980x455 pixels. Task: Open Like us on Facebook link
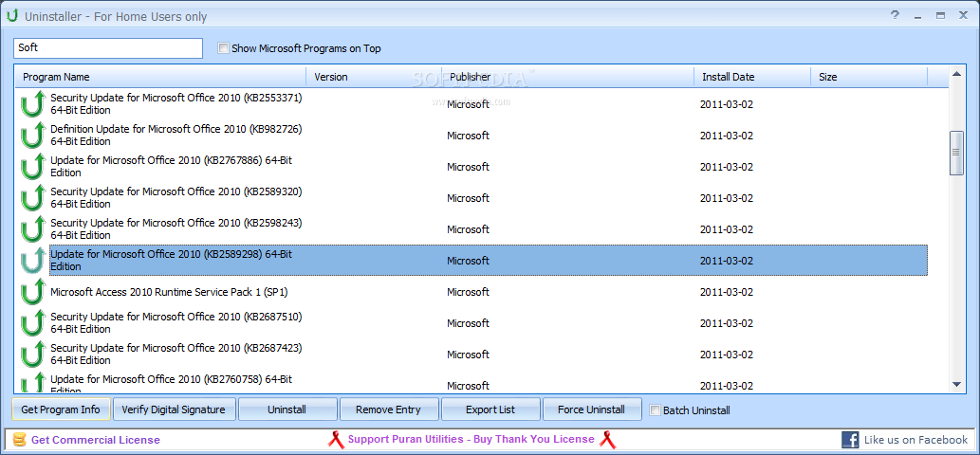[x=915, y=440]
